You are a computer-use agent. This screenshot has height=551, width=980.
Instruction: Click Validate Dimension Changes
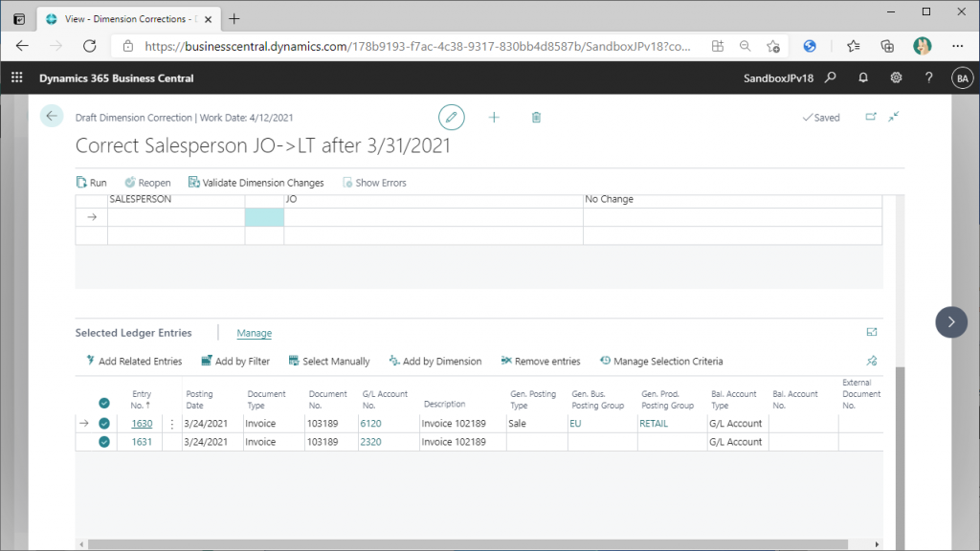click(256, 183)
